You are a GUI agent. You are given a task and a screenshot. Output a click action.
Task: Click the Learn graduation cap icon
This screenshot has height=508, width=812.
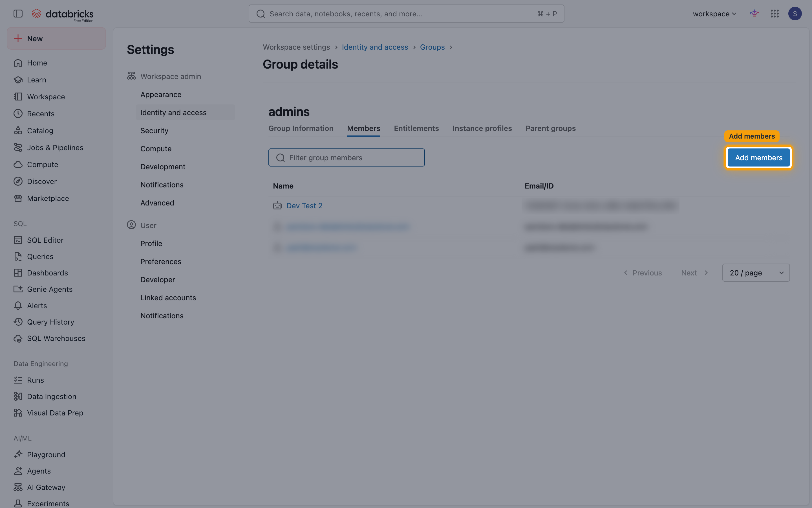coord(18,80)
